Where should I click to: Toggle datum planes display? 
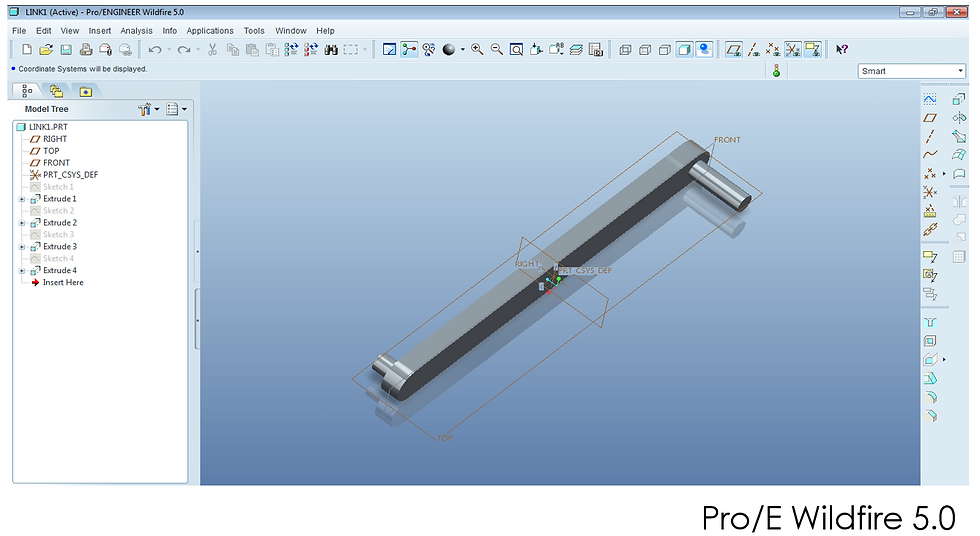coord(734,49)
